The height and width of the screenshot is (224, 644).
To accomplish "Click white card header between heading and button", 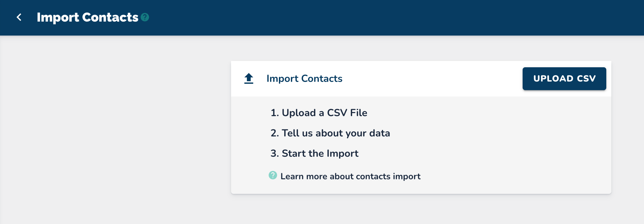I will click(431, 79).
